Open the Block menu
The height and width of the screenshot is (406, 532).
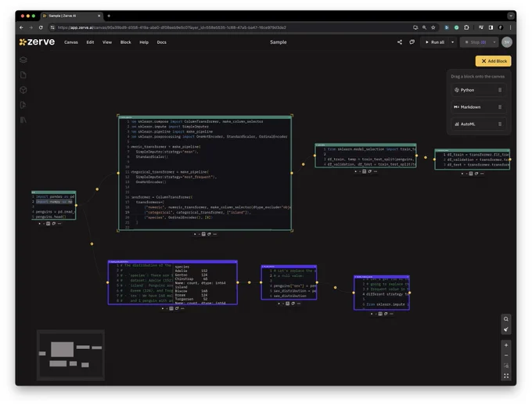click(x=125, y=42)
